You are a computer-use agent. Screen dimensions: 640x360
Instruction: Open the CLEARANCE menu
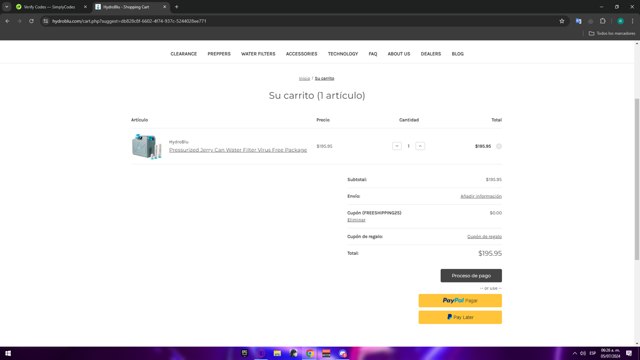184,54
